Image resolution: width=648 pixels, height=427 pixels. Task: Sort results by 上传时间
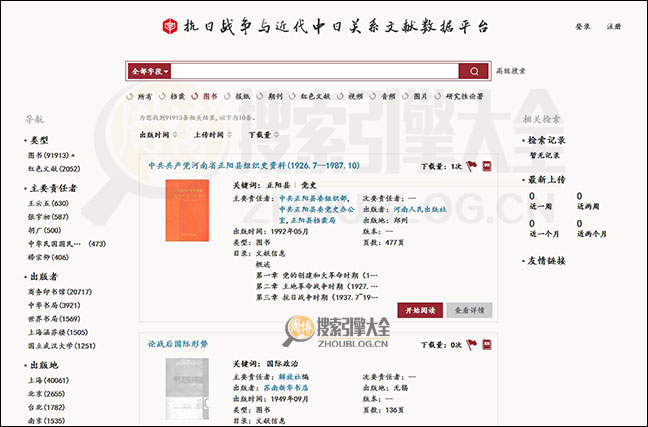pyautogui.click(x=213, y=135)
